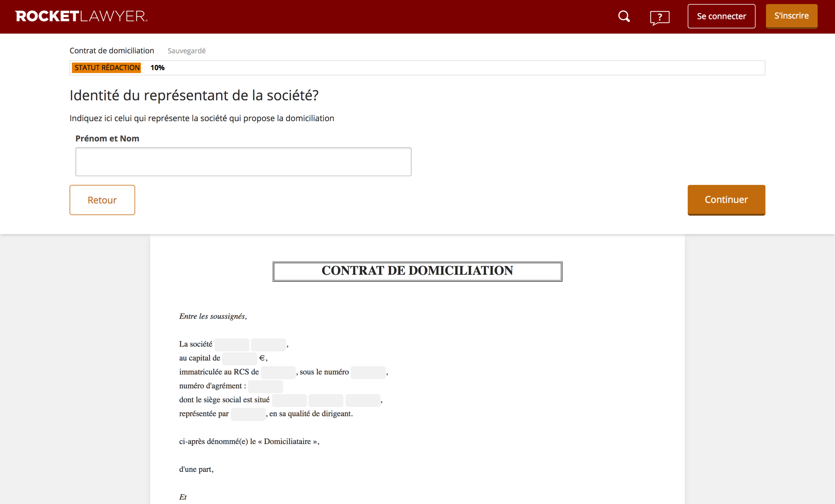Click first siège social address blank
835x504 pixels.
click(x=289, y=400)
